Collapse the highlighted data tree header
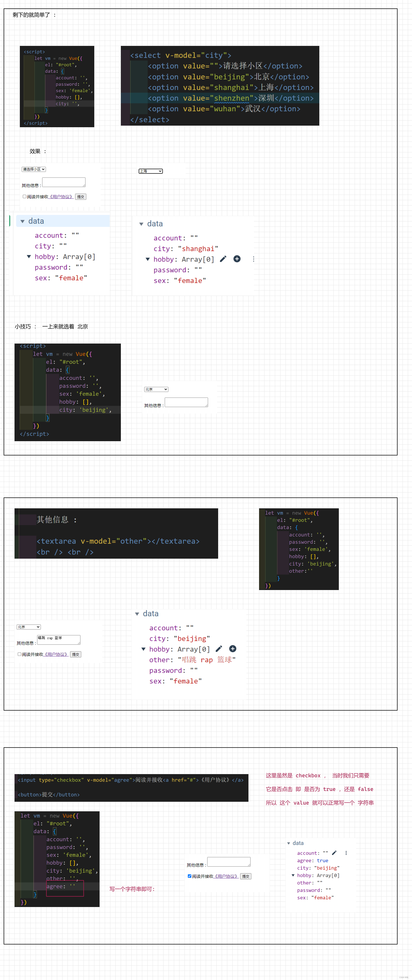This screenshot has height=980, width=412. [x=23, y=221]
